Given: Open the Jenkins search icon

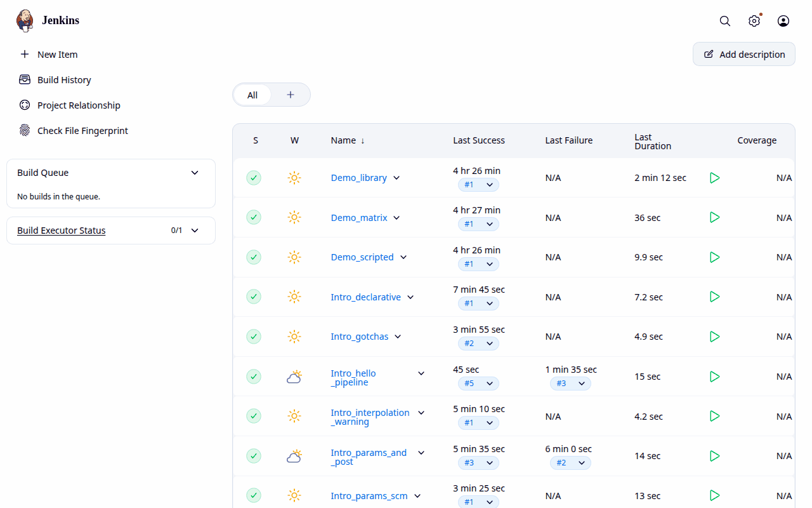Looking at the screenshot, I should (x=725, y=21).
